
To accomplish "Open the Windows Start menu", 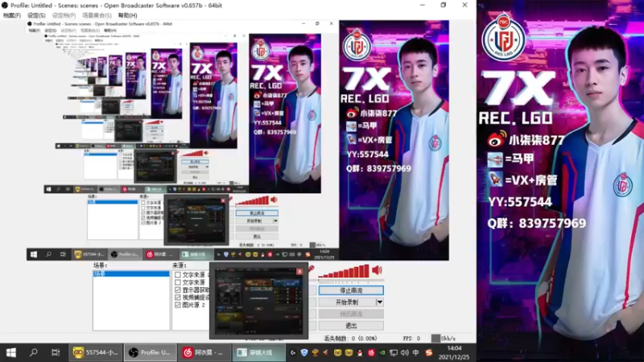I will [x=11, y=352].
